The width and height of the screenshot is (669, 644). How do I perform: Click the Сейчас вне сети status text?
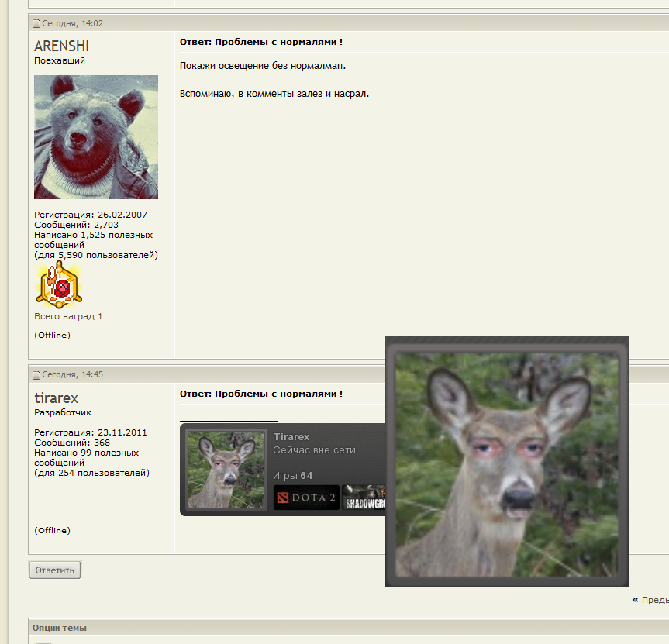point(314,450)
